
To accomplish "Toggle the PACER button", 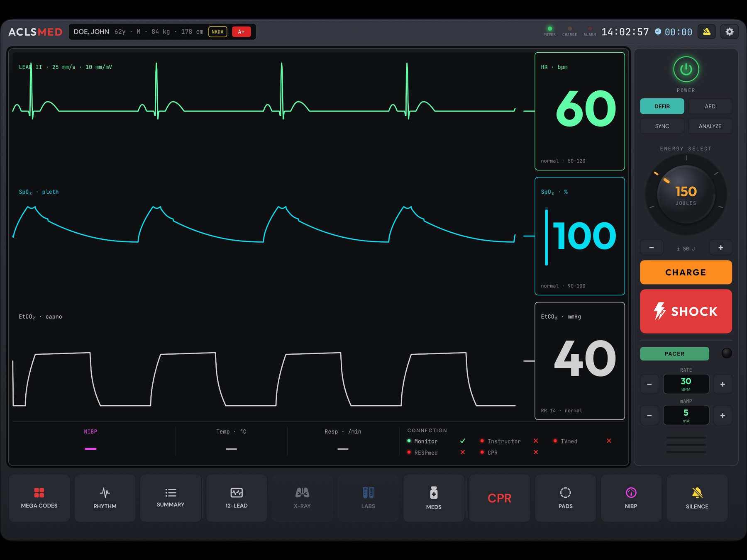I will tap(675, 354).
